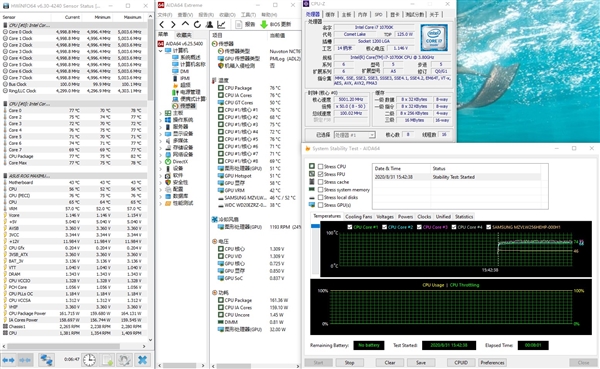Click HWiNFO greyed-out collapse arrows icon
Screen dimensions: 600x369
[x=25, y=360]
